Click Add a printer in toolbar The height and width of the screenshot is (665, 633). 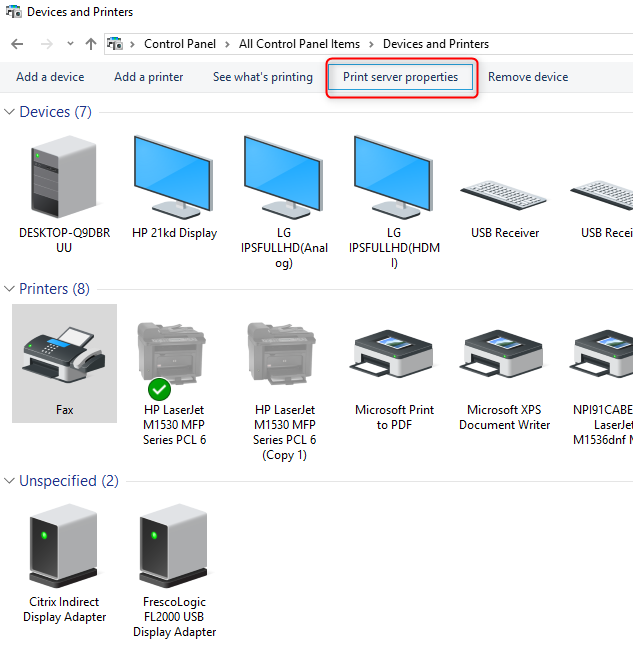pos(148,77)
